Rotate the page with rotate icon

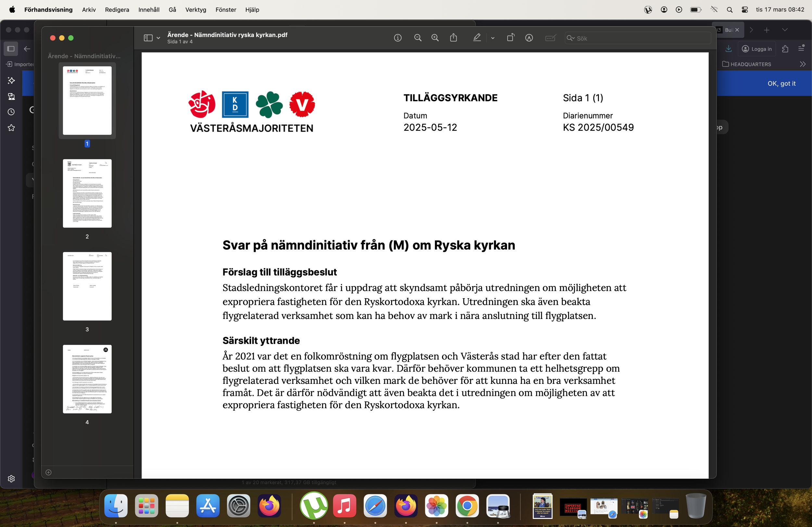pos(510,38)
